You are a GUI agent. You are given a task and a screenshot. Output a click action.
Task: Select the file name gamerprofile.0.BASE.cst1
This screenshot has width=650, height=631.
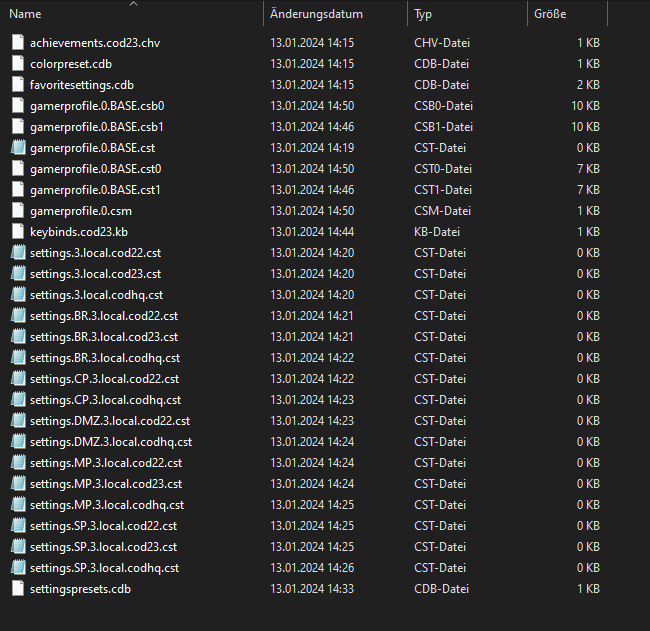click(95, 190)
